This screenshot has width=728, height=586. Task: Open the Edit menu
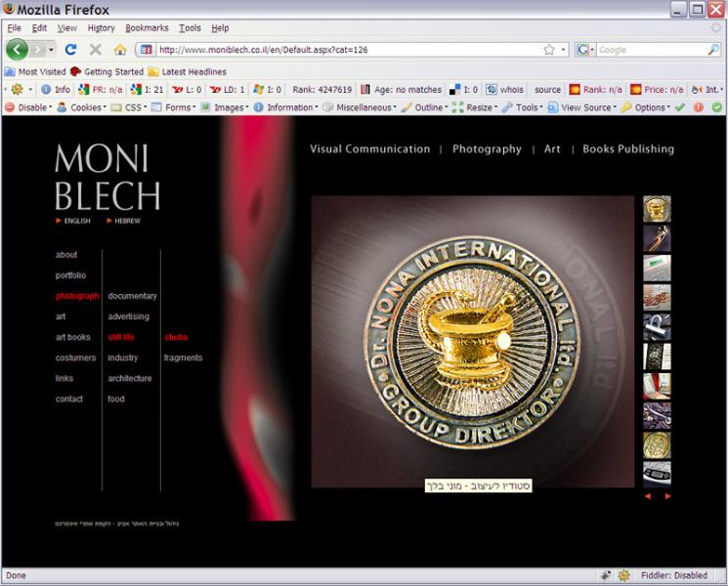39,28
